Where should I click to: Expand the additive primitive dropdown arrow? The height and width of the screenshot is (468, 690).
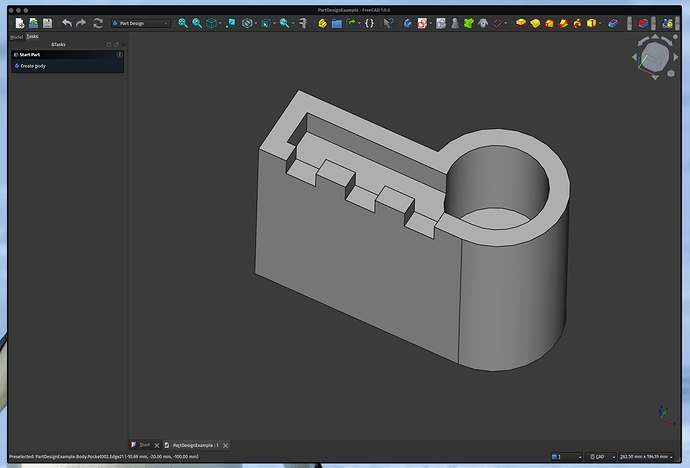click(599, 23)
